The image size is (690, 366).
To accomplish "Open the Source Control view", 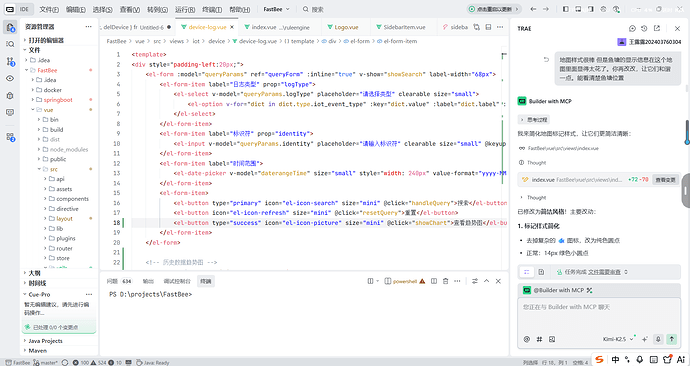I will coord(10,61).
